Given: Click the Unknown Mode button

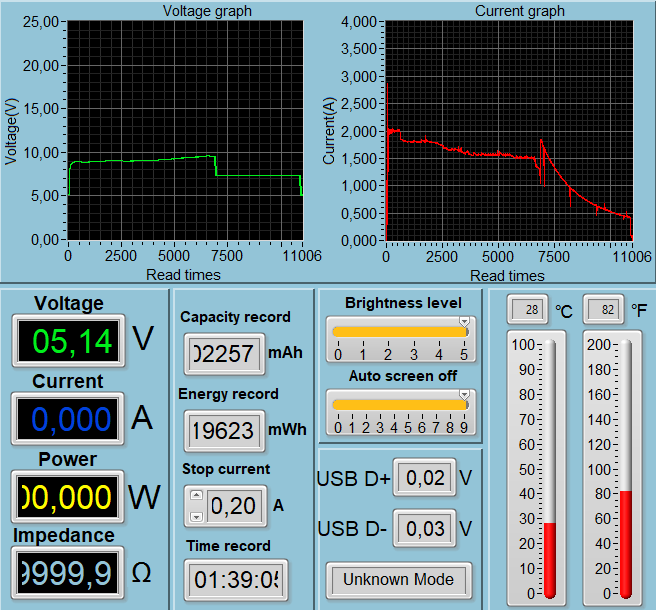Looking at the screenshot, I should coord(399,580).
